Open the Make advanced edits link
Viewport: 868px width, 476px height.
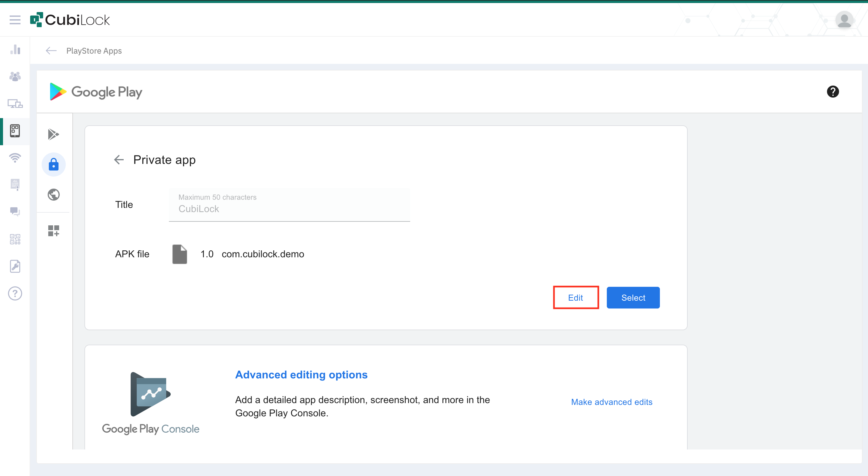coord(612,402)
